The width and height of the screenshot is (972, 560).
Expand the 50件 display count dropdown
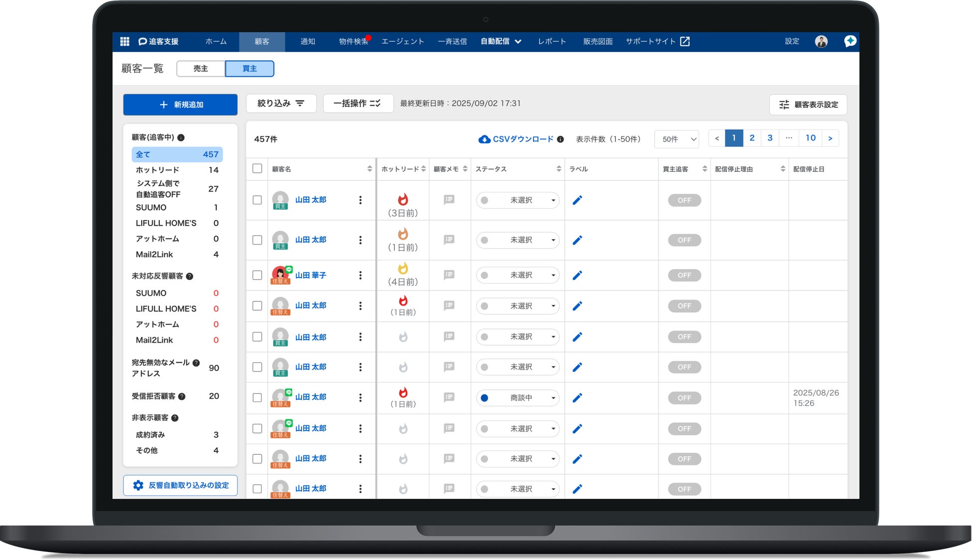click(677, 140)
